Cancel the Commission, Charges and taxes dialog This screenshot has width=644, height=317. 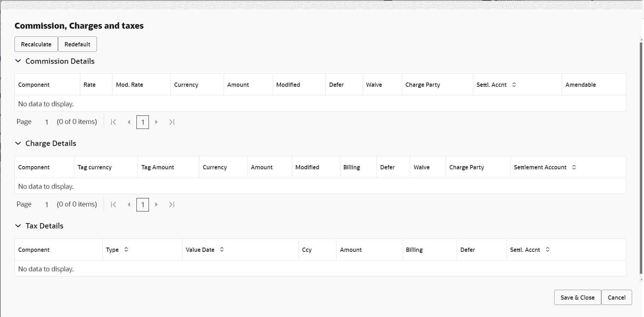pyautogui.click(x=617, y=298)
